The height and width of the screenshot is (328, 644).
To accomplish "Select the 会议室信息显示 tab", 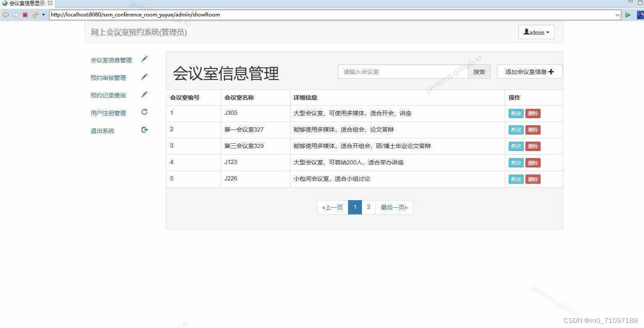I will (x=27, y=3).
